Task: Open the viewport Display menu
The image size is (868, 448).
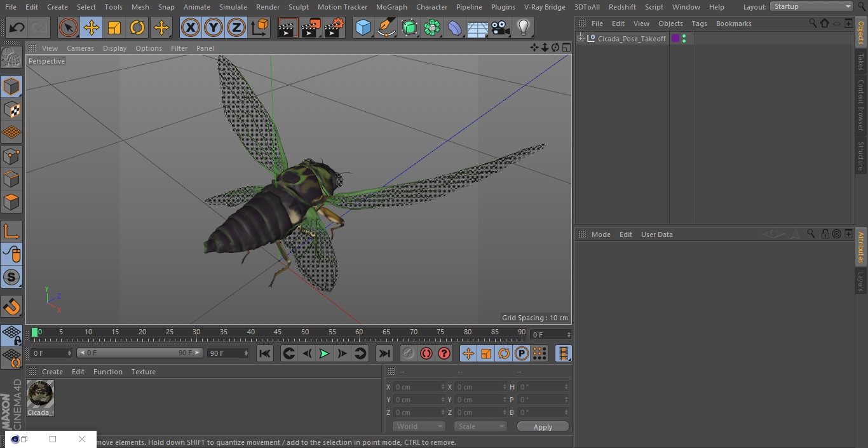Action: [x=114, y=48]
